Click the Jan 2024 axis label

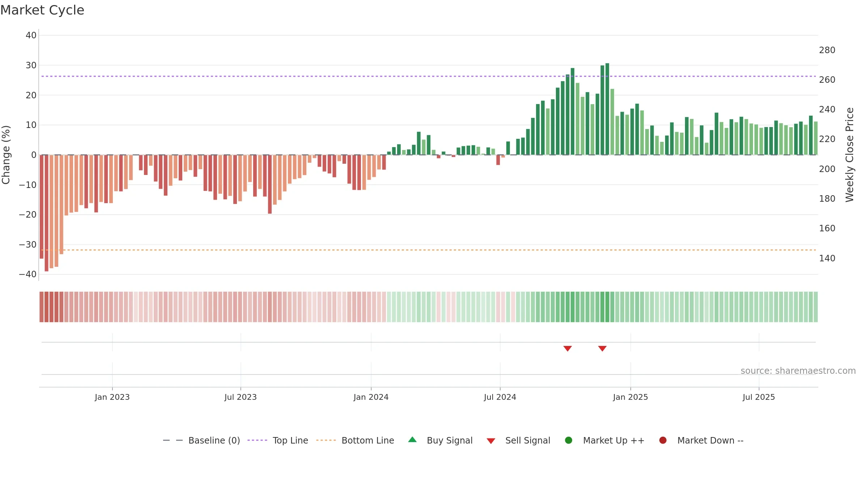click(x=371, y=397)
